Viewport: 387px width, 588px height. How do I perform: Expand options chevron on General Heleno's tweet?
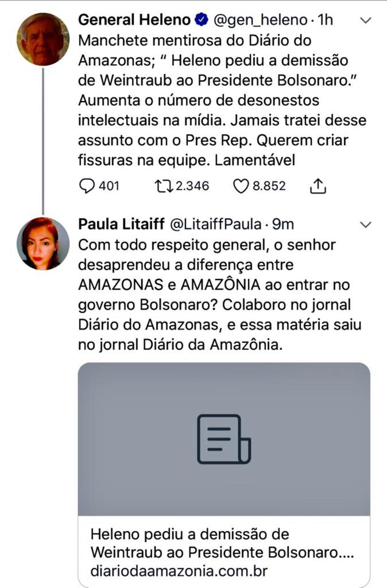pos(365,21)
